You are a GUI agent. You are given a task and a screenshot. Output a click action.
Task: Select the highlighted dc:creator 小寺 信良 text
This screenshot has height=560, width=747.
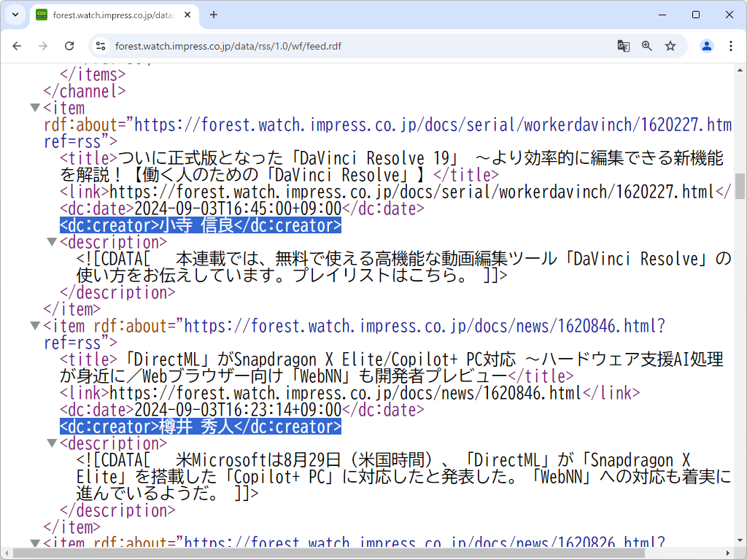coord(199,225)
